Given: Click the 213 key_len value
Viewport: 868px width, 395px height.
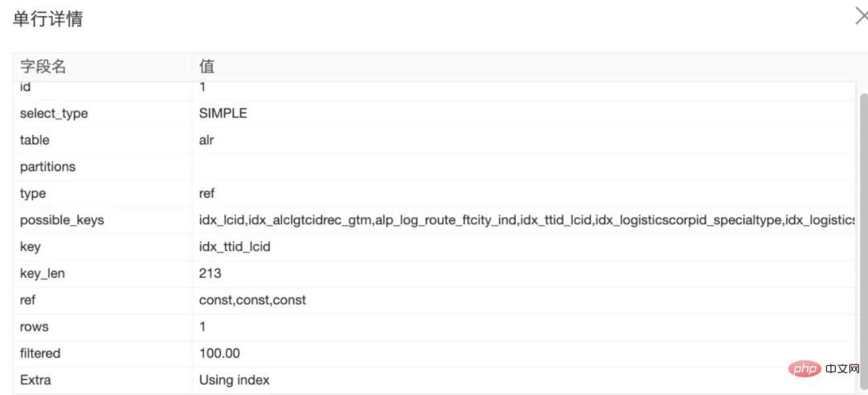Looking at the screenshot, I should [210, 273].
